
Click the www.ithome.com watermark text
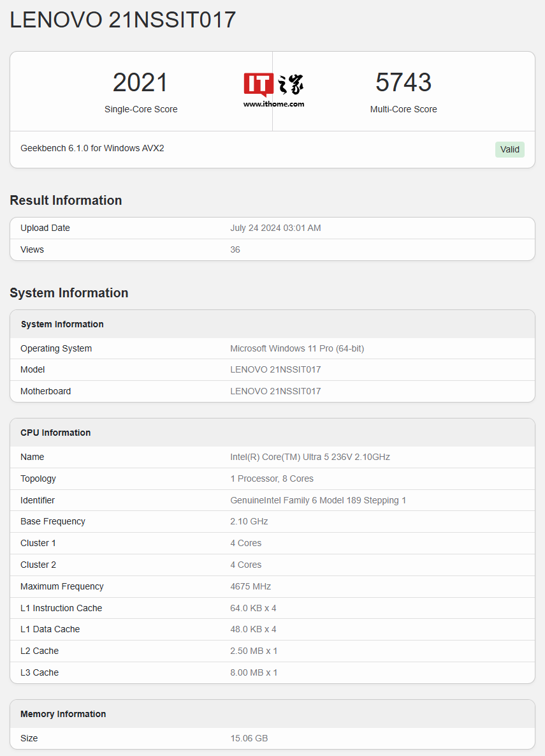point(273,104)
